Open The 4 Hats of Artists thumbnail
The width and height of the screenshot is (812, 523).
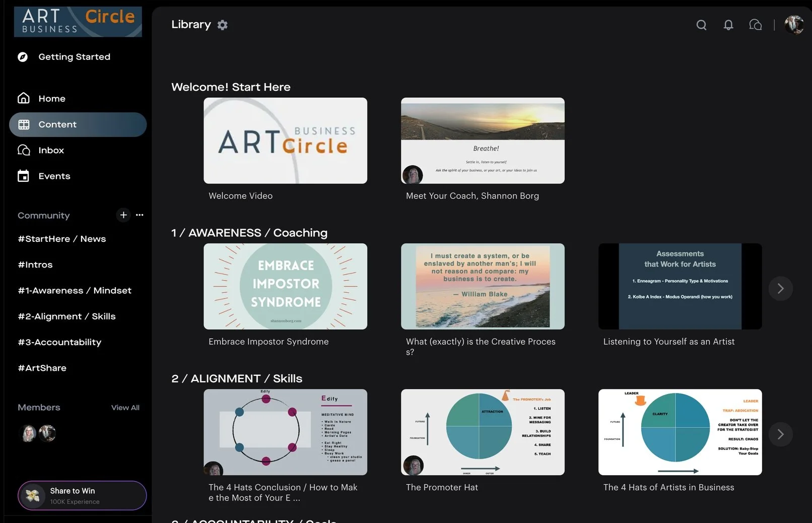tap(680, 432)
